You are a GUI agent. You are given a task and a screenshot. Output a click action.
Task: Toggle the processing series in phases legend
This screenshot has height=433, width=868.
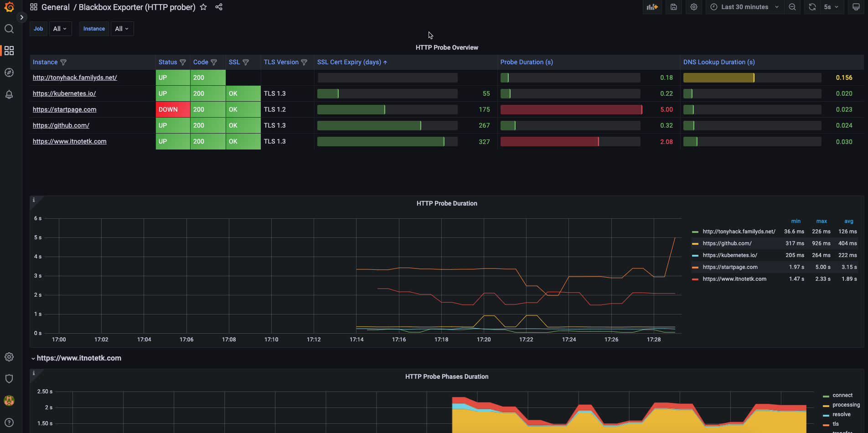pyautogui.click(x=846, y=405)
